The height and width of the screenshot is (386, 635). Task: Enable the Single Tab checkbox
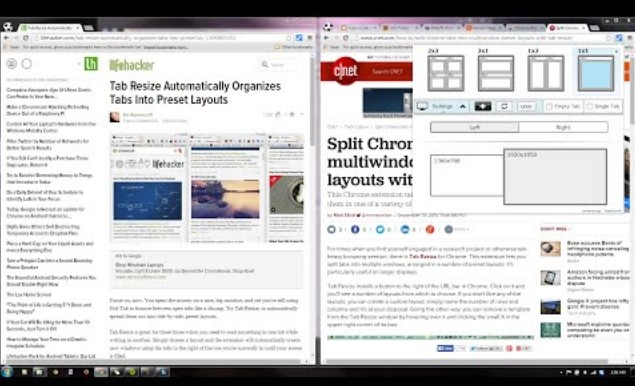pyautogui.click(x=590, y=107)
